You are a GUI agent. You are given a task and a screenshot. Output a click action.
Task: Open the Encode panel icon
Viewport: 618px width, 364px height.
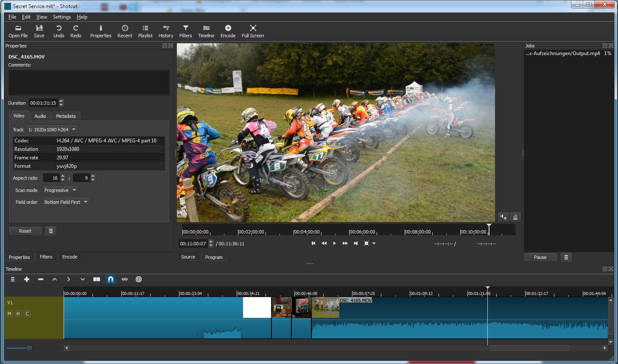click(x=228, y=30)
